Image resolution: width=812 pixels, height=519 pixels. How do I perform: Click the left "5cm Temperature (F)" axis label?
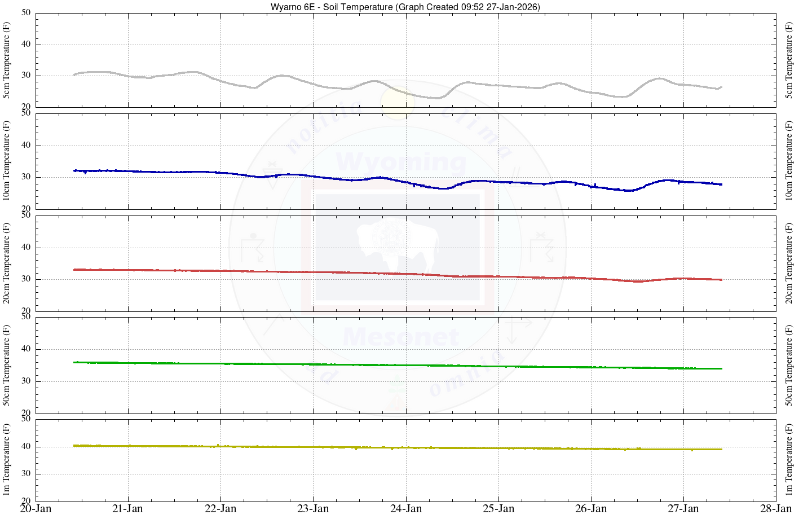click(x=7, y=60)
